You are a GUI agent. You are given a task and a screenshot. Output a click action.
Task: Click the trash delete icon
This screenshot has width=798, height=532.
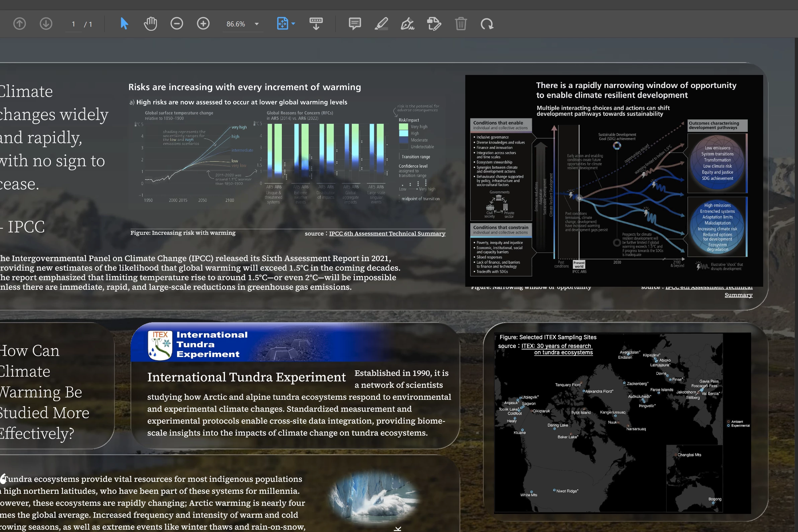point(461,24)
